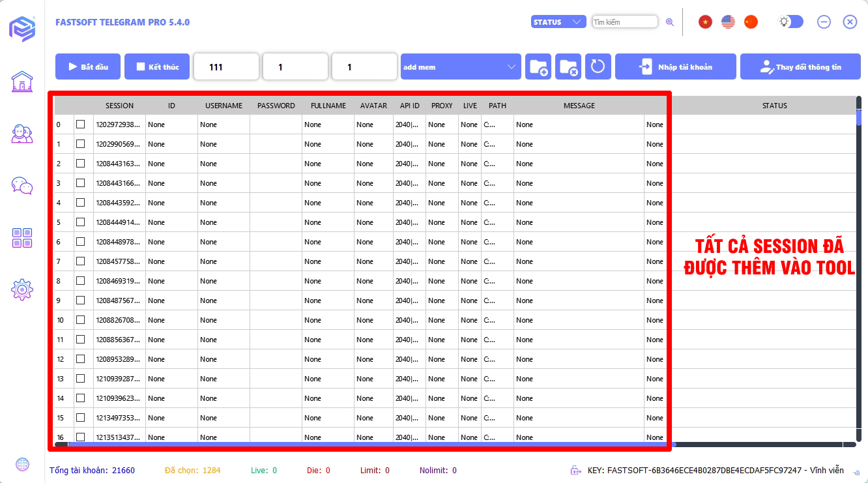Click the Tìm kiếm search field

click(x=625, y=22)
